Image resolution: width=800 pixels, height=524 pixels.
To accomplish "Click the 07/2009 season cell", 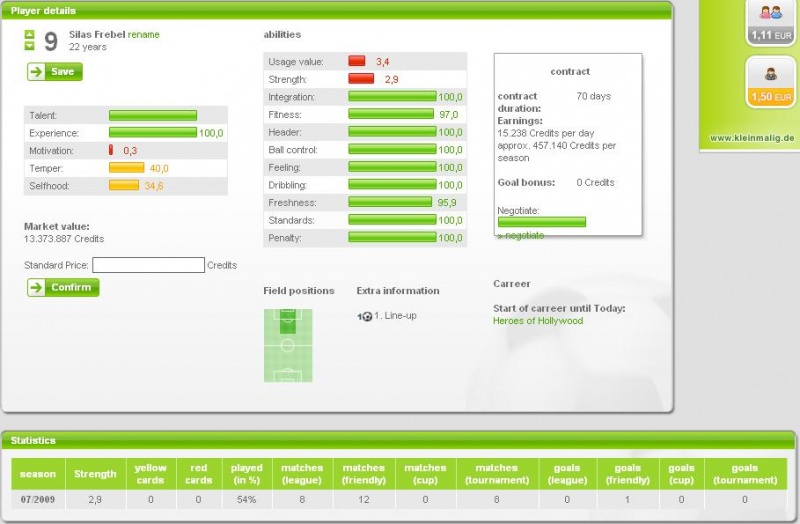I will tap(38, 500).
